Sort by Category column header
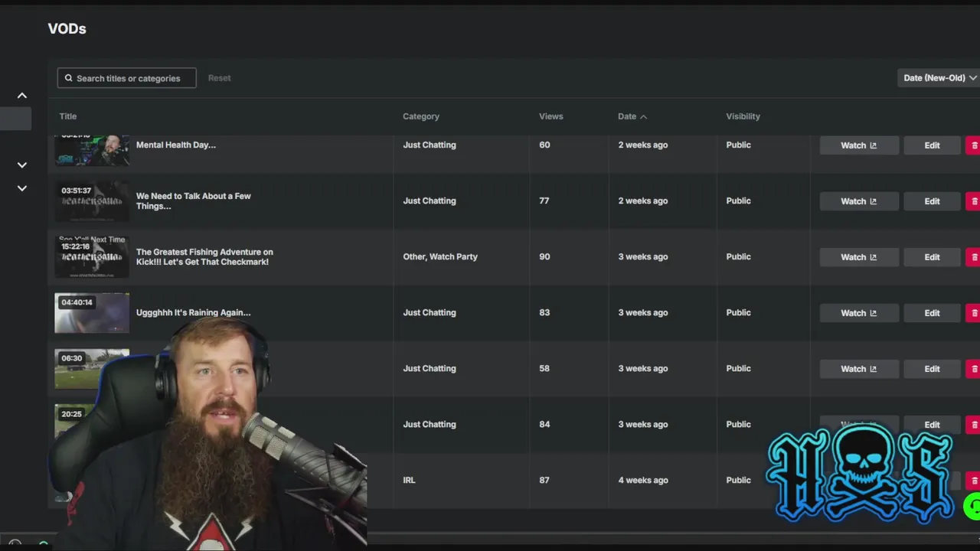The height and width of the screenshot is (551, 980). pyautogui.click(x=421, y=116)
